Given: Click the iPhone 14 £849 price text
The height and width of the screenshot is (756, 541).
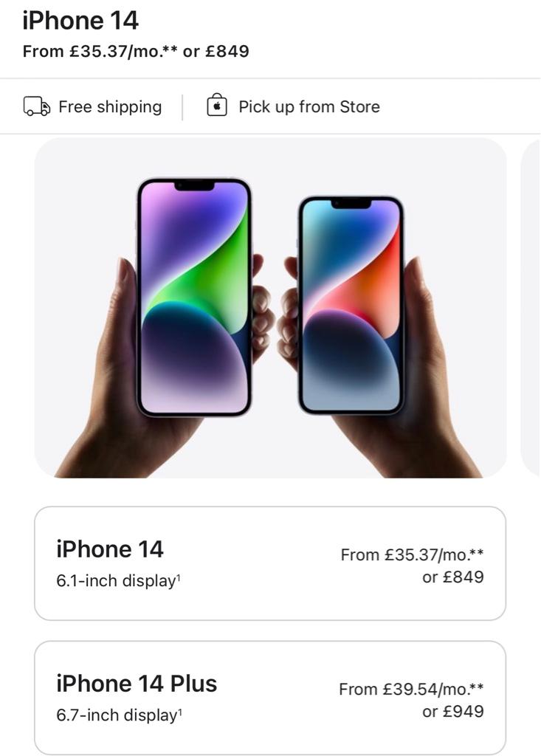Looking at the screenshot, I should tap(452, 577).
